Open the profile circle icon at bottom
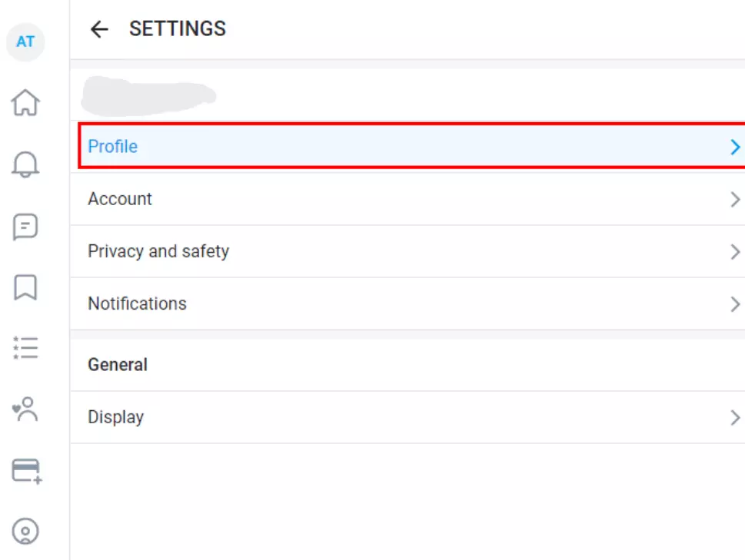 (25, 531)
